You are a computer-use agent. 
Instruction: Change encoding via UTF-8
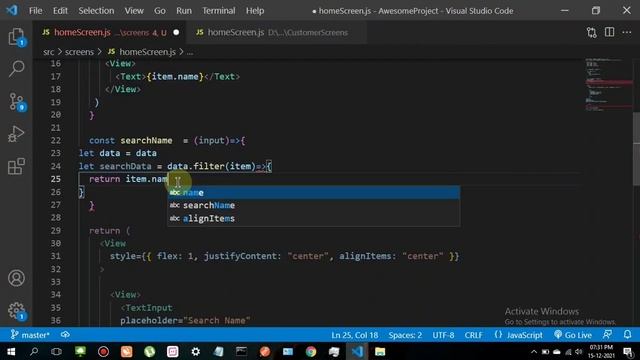(443, 335)
